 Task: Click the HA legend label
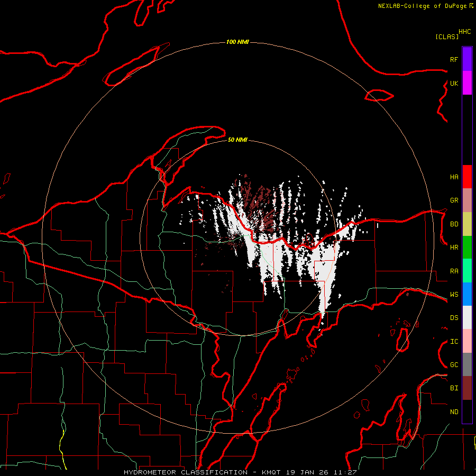454,177
